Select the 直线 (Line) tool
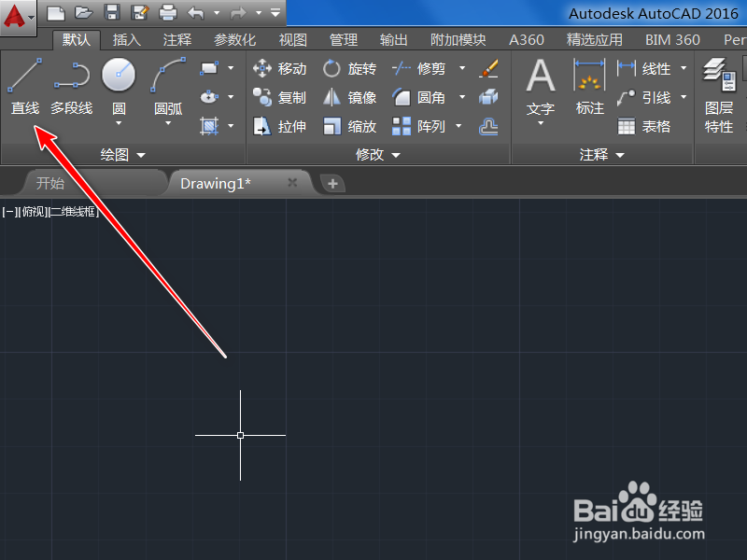Screen dimensions: 747x560 25,87
